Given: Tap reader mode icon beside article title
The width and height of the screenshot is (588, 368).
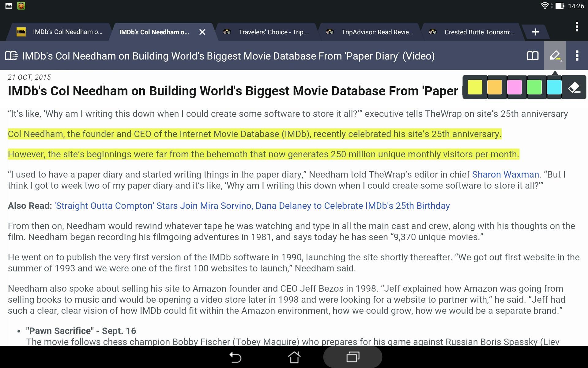Looking at the screenshot, I should click(11, 56).
